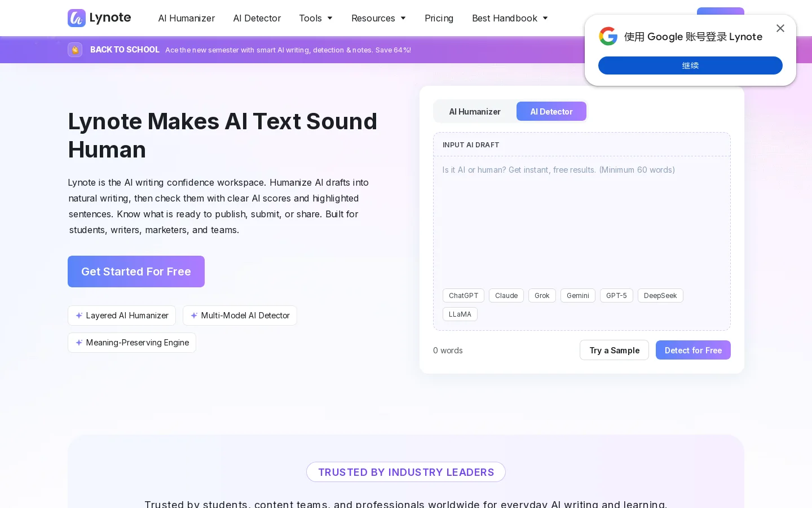
Task: Click the Back to School banner badge icon
Action: (x=75, y=50)
